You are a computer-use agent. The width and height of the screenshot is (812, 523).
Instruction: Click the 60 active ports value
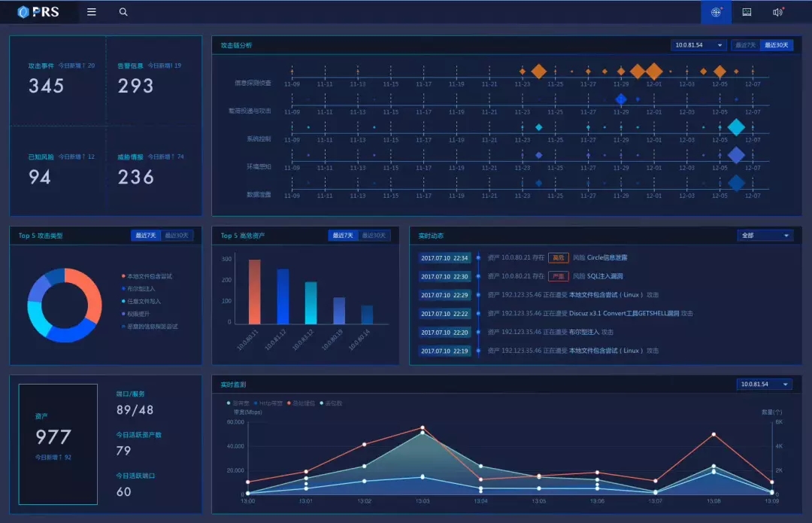click(x=123, y=492)
